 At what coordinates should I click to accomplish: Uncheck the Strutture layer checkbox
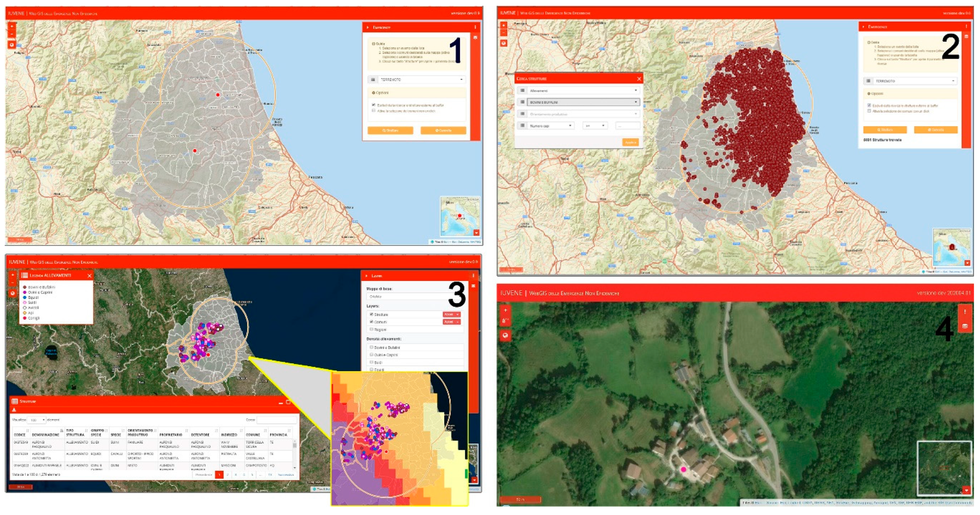[x=371, y=314]
